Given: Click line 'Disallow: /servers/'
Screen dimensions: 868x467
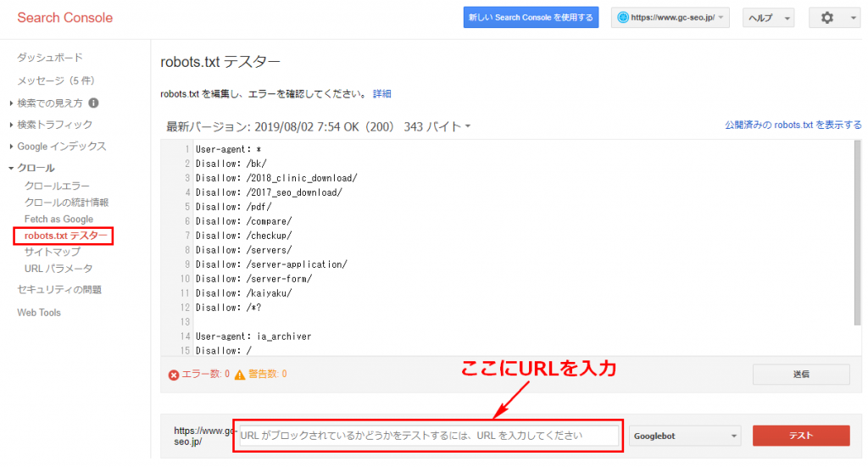Looking at the screenshot, I should click(x=243, y=250).
